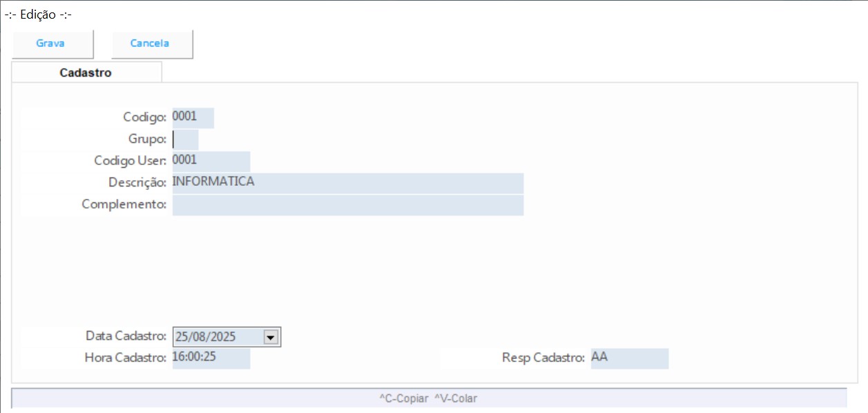This screenshot has width=868, height=413.
Task: Click the ^V-Colar hint in status bar
Action: tap(456, 398)
